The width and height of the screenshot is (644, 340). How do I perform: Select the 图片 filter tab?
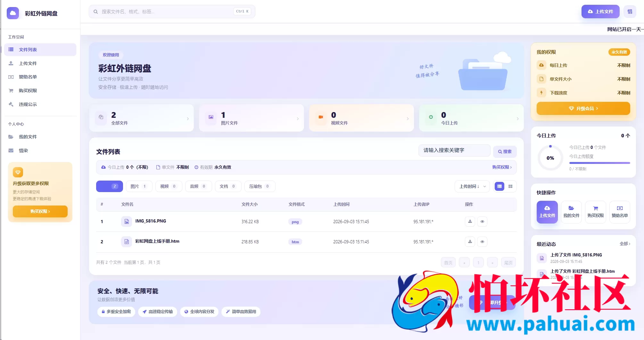[139, 186]
